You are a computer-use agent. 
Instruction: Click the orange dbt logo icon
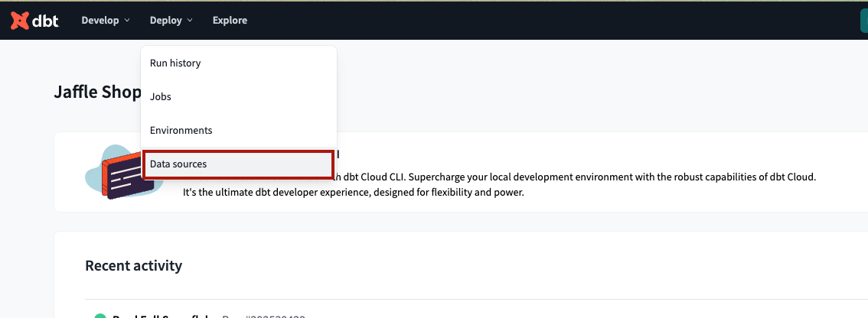pyautogui.click(x=19, y=21)
